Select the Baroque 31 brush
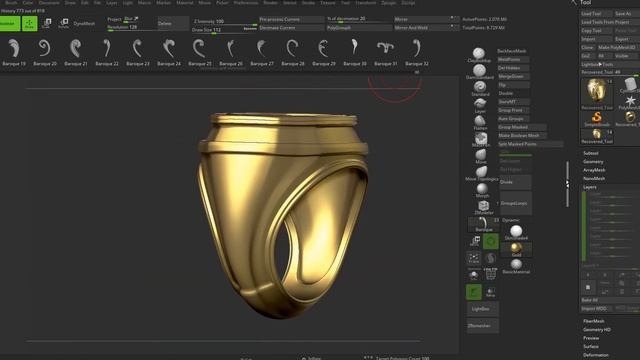This screenshot has width=640, height=360. tap(386, 51)
